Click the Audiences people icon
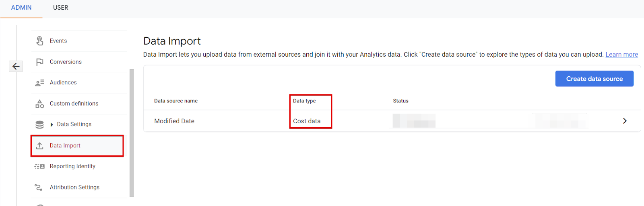The image size is (644, 206). tap(39, 83)
